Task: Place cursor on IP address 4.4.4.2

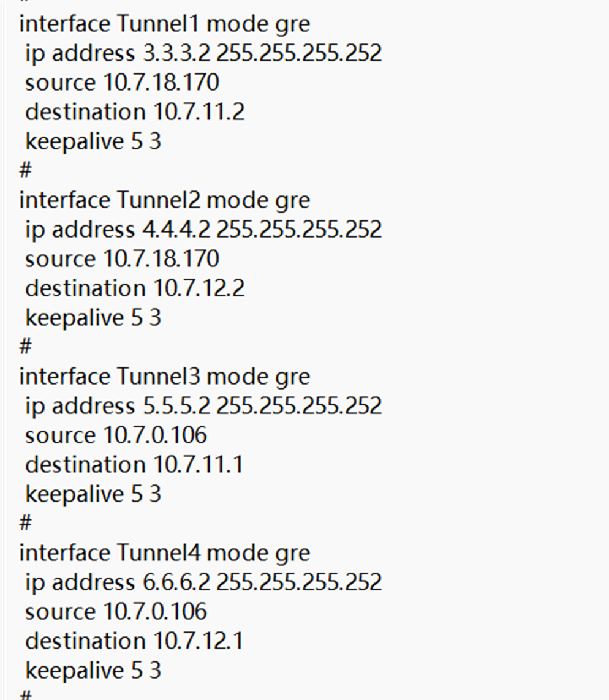Action: pos(176,230)
